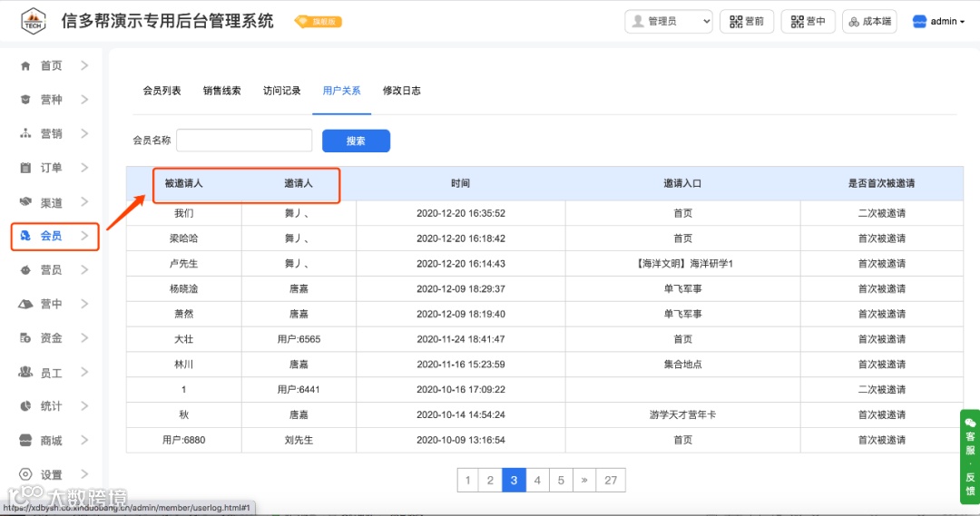Click the 集合地点 entry cell
Screen dimensions: 980x516
point(682,365)
